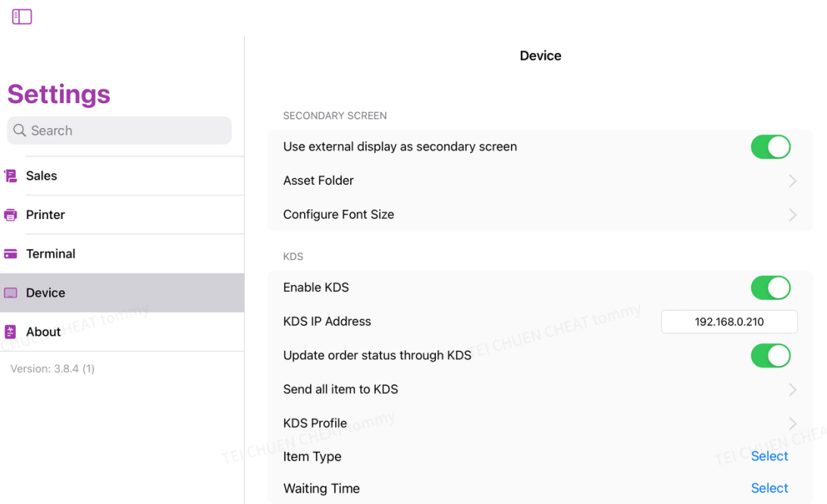Image resolution: width=827 pixels, height=504 pixels.
Task: Click the KDS IP Address field
Action: point(728,322)
